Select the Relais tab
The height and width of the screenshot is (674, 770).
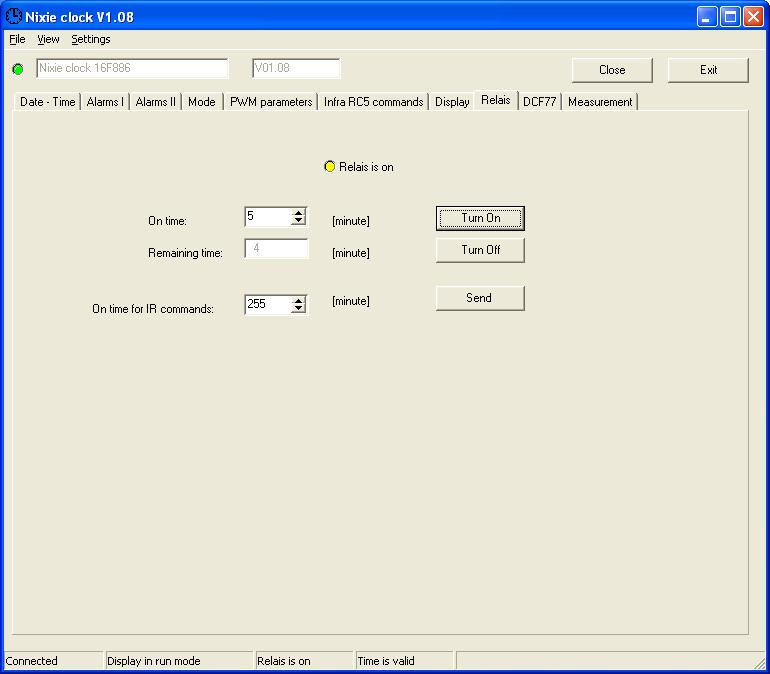[495, 100]
